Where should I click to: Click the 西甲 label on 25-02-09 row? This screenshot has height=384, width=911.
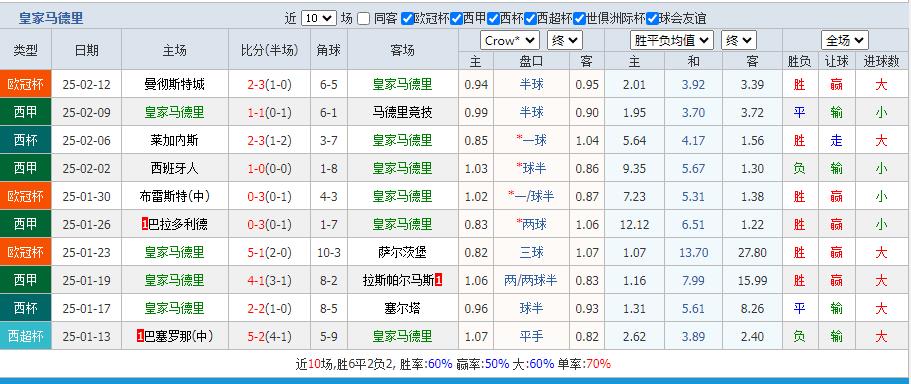pos(26,113)
